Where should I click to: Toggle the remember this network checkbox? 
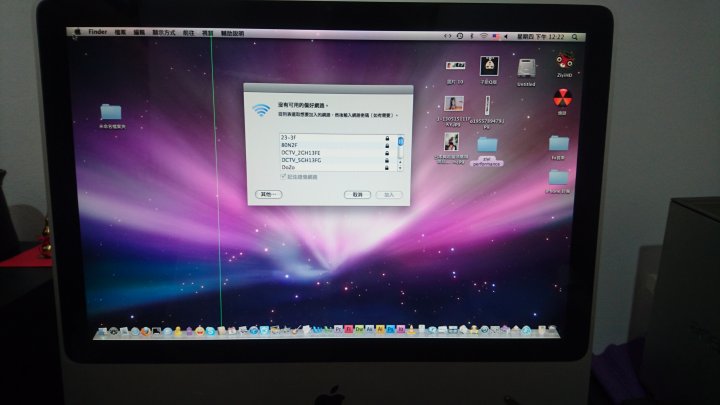coord(283,176)
